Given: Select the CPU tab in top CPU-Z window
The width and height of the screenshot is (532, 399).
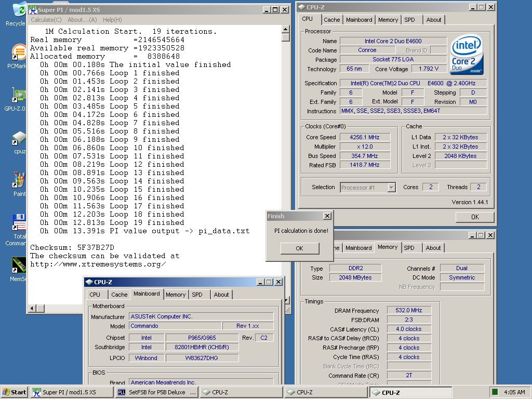Looking at the screenshot, I should click(x=308, y=19).
